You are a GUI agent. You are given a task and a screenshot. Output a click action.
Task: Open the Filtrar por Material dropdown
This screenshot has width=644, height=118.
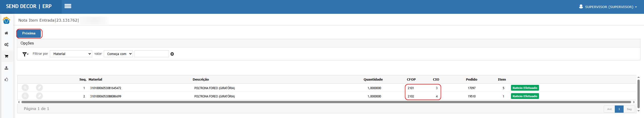pos(71,54)
